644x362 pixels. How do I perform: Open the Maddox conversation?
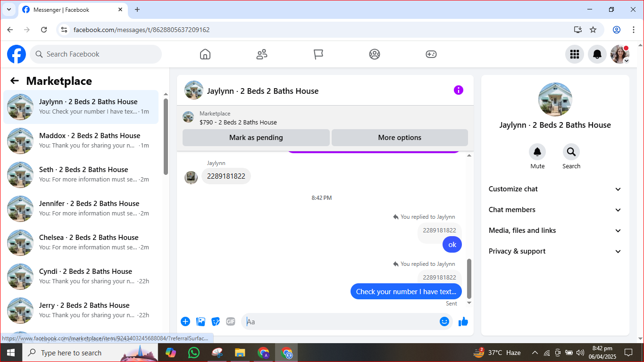pos(81,141)
